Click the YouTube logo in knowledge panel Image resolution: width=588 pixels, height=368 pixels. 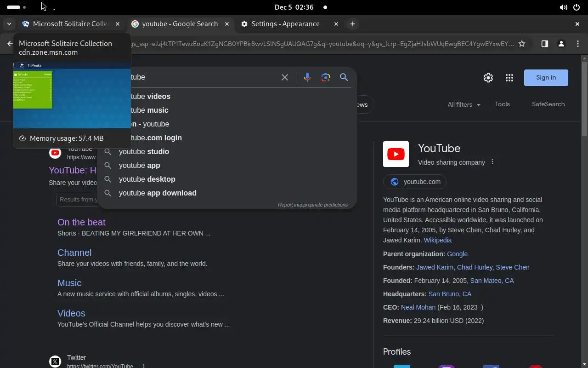coord(396,154)
